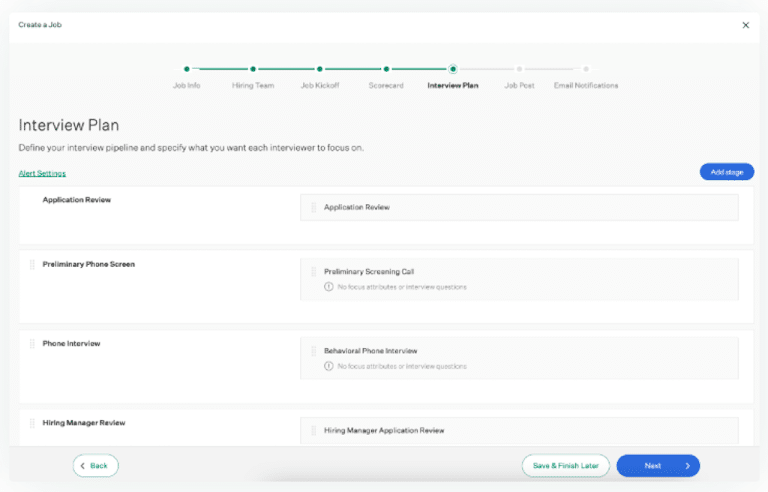Open the Job Post step
Viewport: 768px width, 492px height.
pyautogui.click(x=519, y=70)
